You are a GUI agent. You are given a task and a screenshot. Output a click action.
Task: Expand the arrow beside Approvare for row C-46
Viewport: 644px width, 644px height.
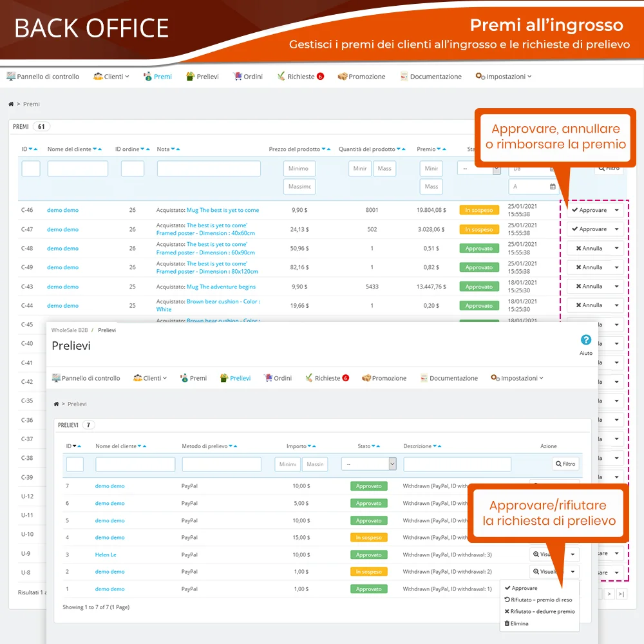[x=616, y=211]
